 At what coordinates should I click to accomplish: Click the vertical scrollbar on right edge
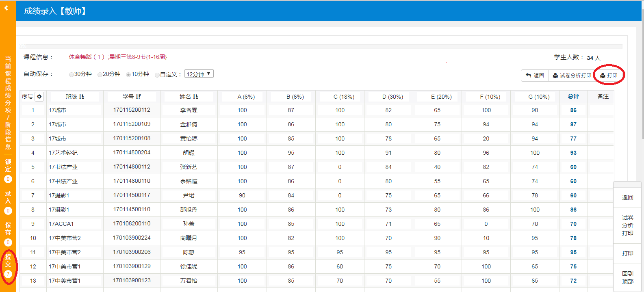[x=642, y=81]
